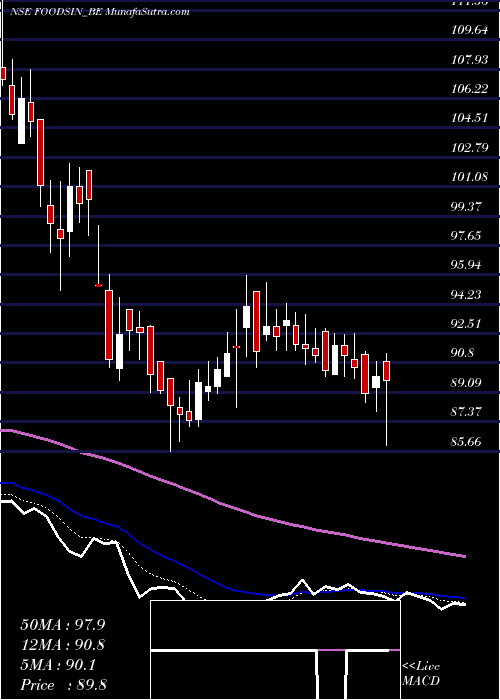This screenshot has height=700, width=500.
Task: Click the 104.51 price axis label
Action: coord(470,118)
